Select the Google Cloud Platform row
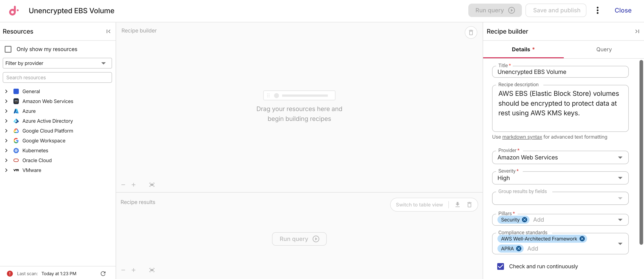The height and width of the screenshot is (279, 644). coord(58,131)
